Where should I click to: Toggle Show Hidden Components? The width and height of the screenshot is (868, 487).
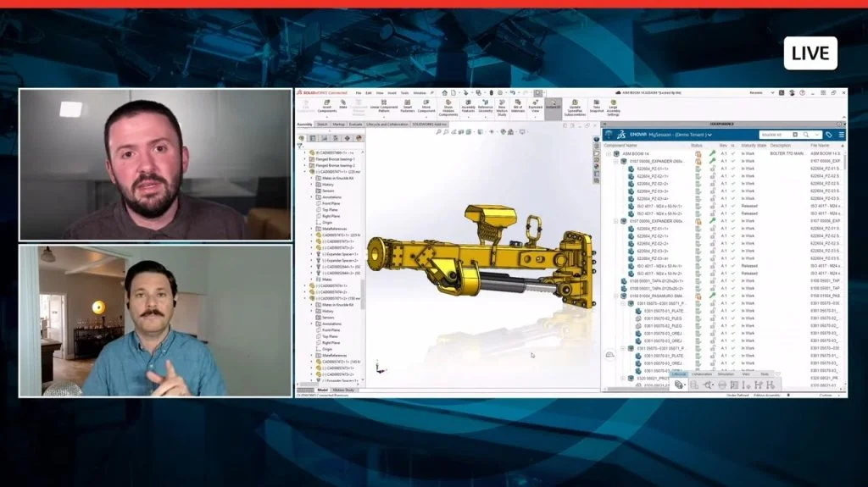click(x=448, y=108)
